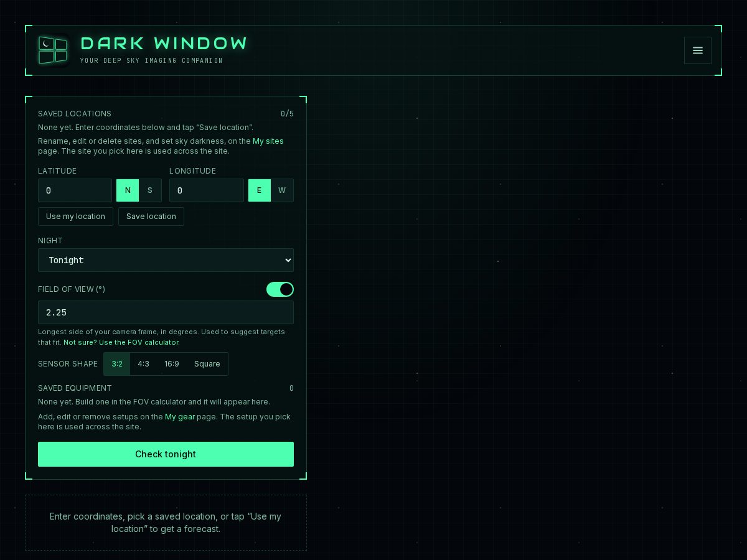Click the DARK WINDOW title text
747x560 pixels.
click(164, 44)
